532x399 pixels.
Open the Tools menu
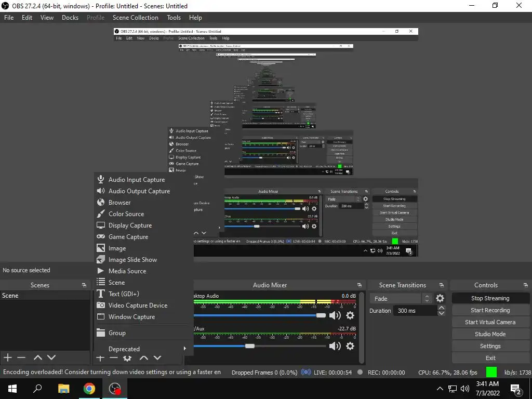pos(174,18)
